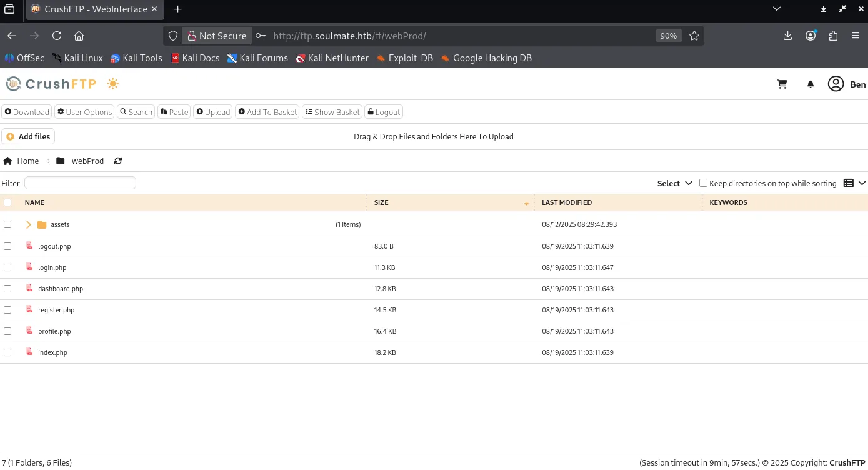Check the box for logout.php
868x470 pixels.
pyautogui.click(x=7, y=246)
